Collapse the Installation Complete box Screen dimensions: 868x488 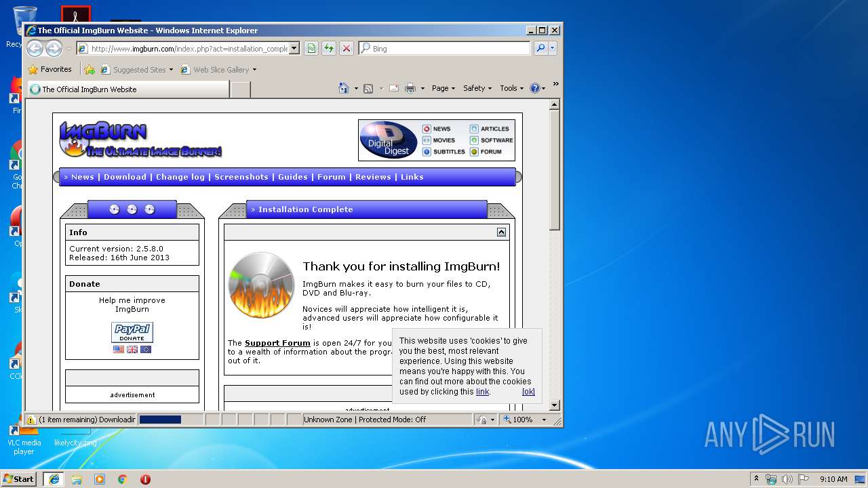pos(501,232)
